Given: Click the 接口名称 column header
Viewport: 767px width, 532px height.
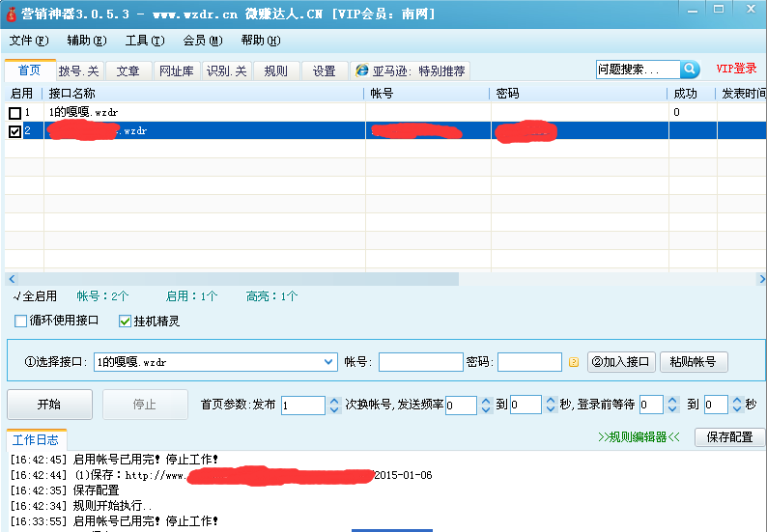Looking at the screenshot, I should tap(204, 94).
